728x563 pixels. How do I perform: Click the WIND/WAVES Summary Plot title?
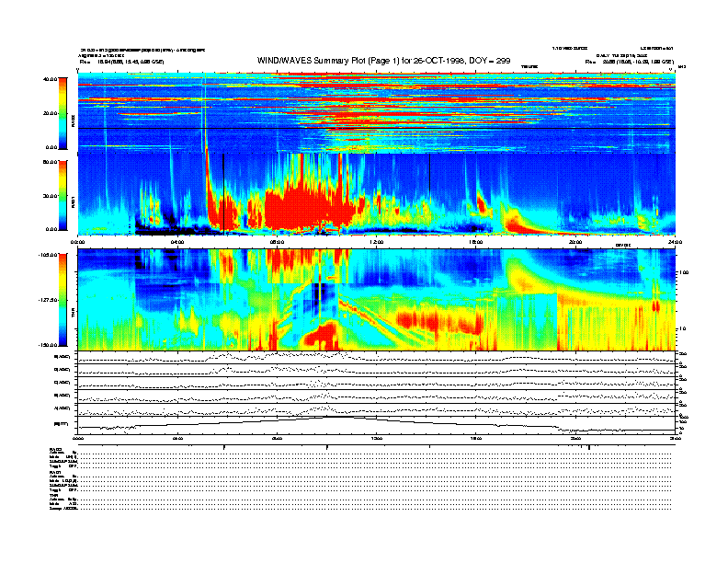coord(383,61)
